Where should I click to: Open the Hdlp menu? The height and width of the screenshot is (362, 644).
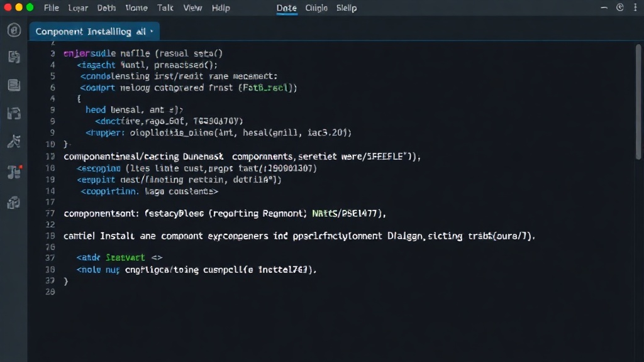click(221, 8)
